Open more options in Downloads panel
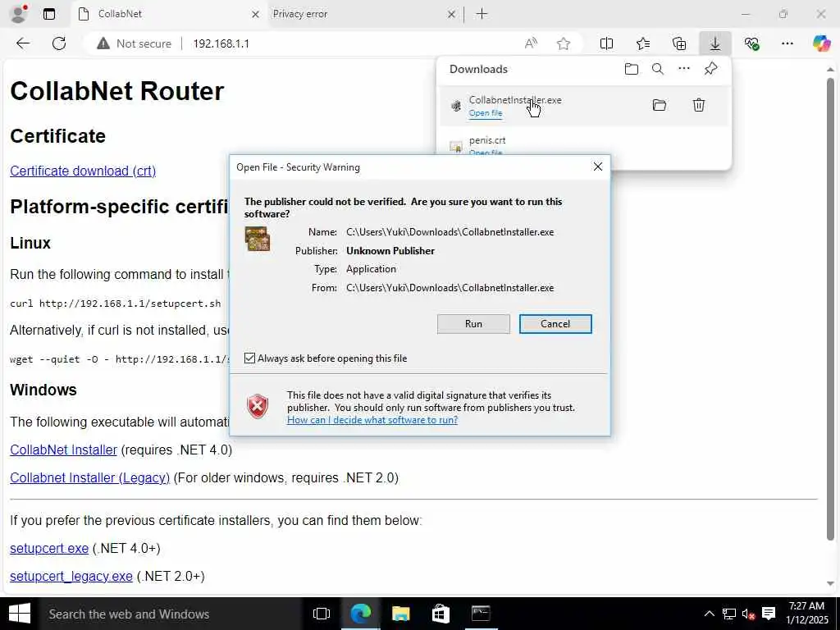840x630 pixels. pyautogui.click(x=684, y=69)
